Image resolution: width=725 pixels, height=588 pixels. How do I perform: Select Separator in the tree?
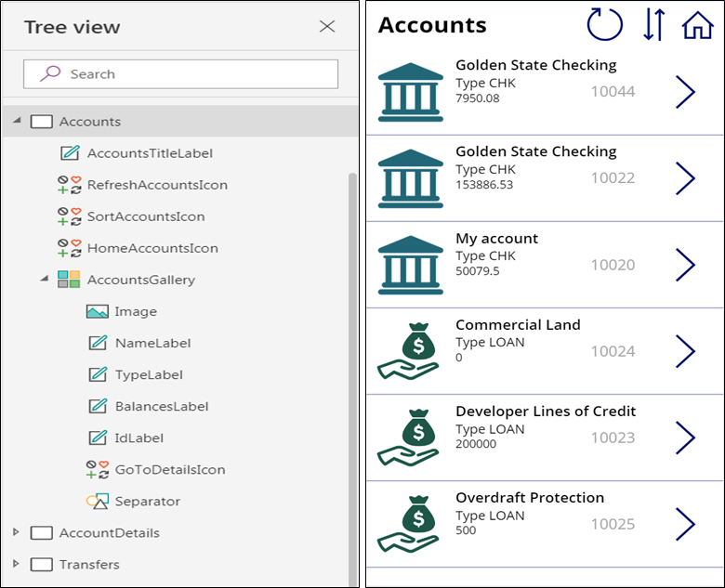click(147, 502)
